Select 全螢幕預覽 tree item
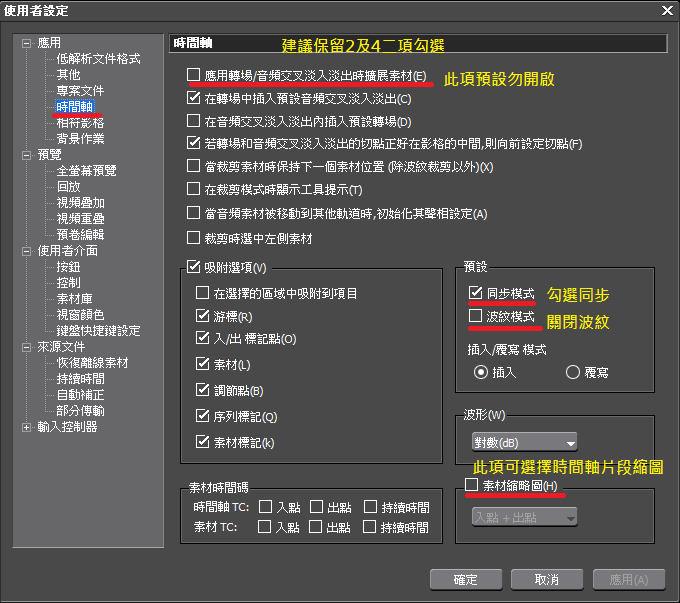The height and width of the screenshot is (603, 680). (x=86, y=171)
